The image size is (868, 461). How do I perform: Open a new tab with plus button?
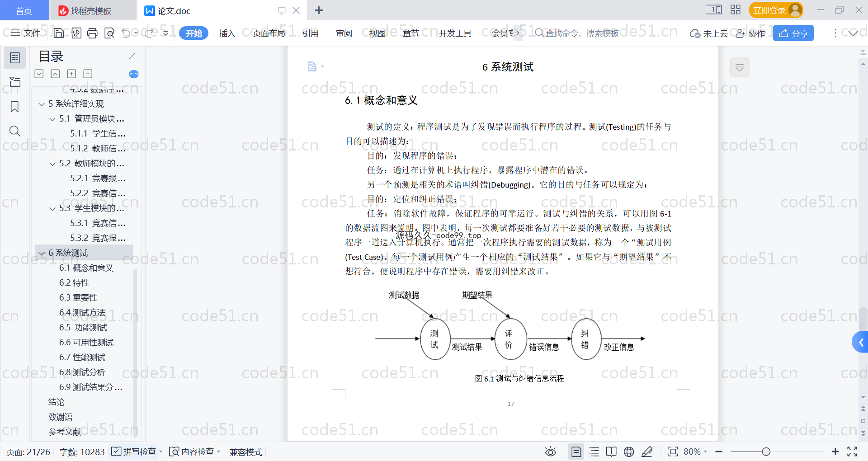coord(319,10)
